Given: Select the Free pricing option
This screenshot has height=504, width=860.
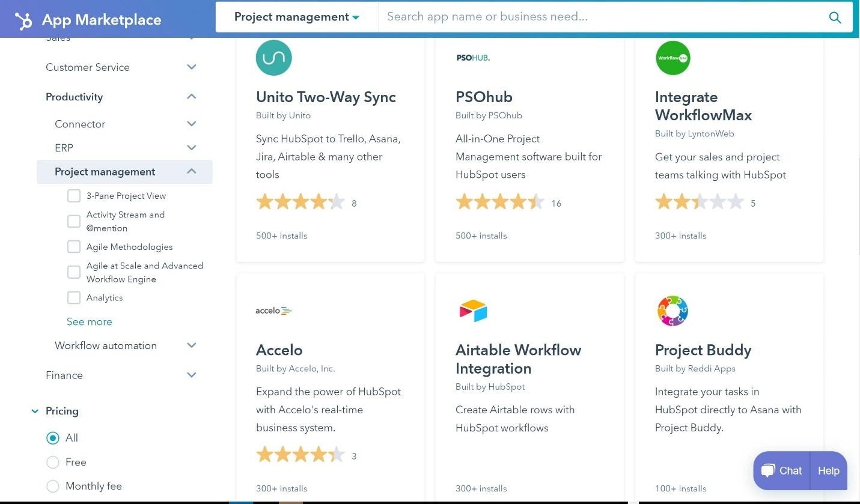Looking at the screenshot, I should pyautogui.click(x=53, y=462).
